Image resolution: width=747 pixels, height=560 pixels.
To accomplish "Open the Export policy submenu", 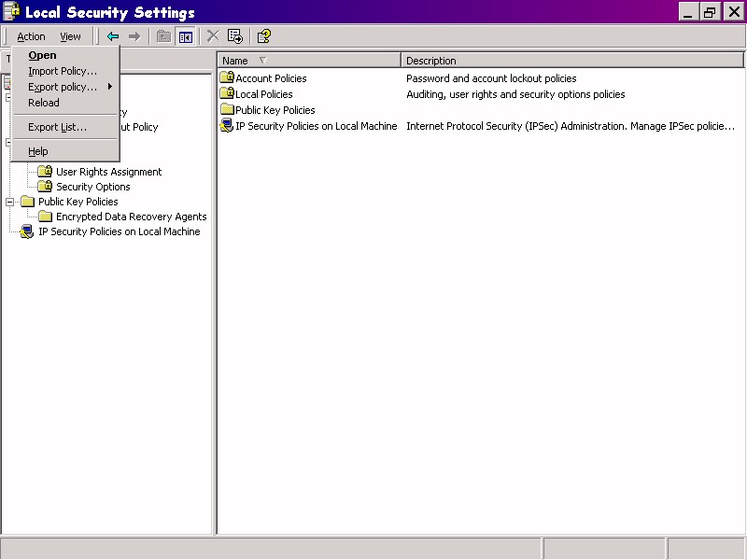I will coord(63,87).
